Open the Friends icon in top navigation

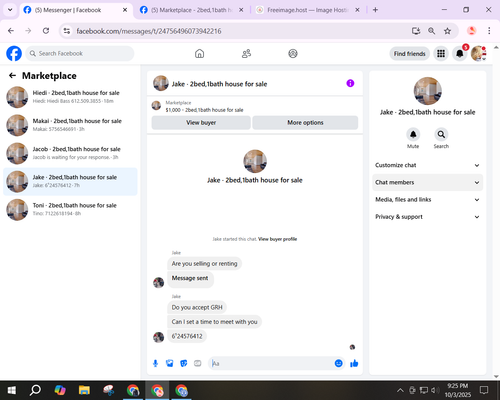point(246,53)
